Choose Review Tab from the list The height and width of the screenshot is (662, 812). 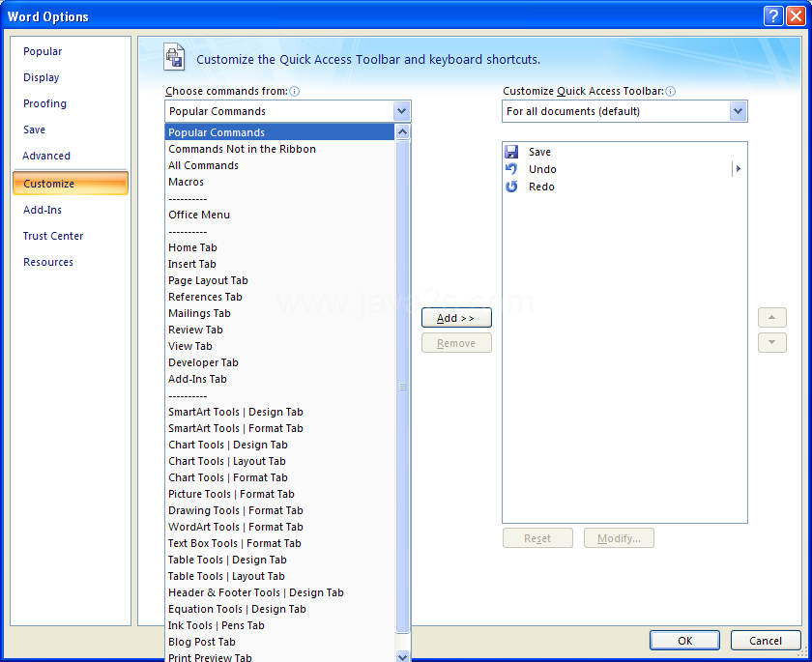click(279, 330)
